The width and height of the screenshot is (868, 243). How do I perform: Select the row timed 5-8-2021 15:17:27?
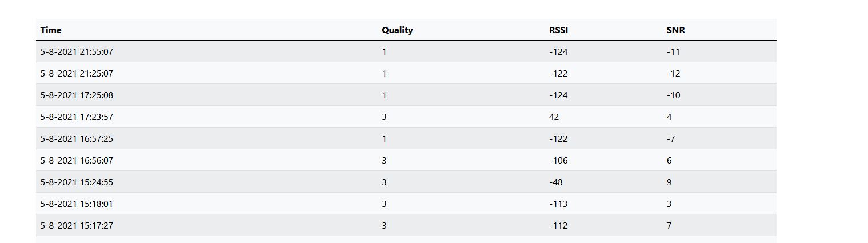click(x=406, y=225)
